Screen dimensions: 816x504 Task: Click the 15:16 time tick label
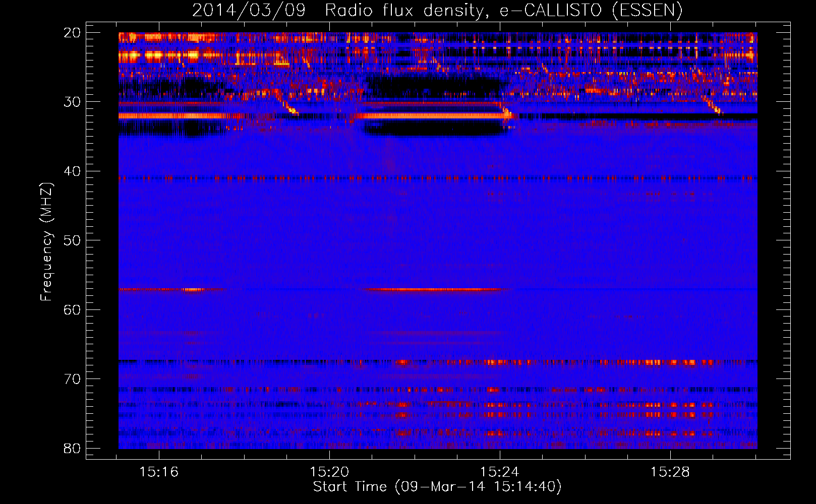point(159,472)
